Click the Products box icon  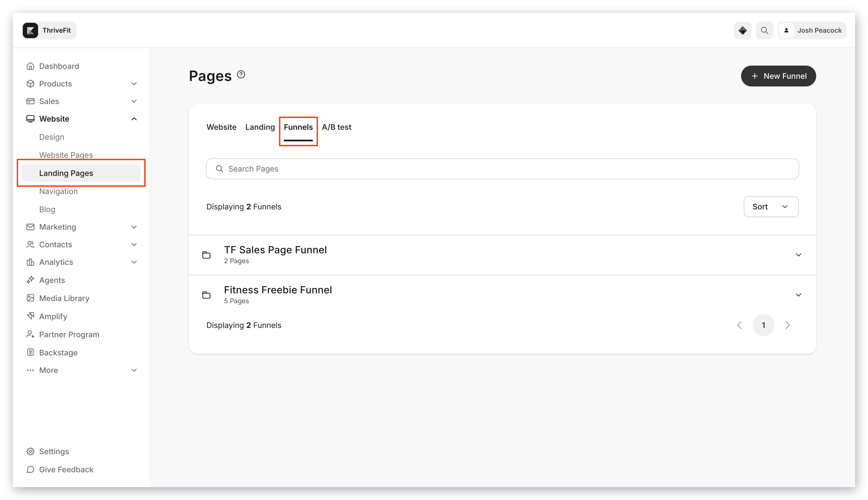coord(30,83)
